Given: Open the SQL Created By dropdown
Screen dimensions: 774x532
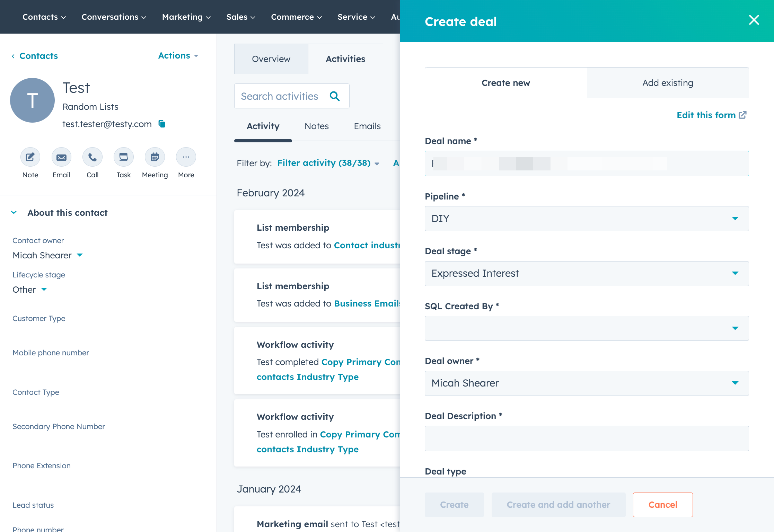Looking at the screenshot, I should (587, 328).
